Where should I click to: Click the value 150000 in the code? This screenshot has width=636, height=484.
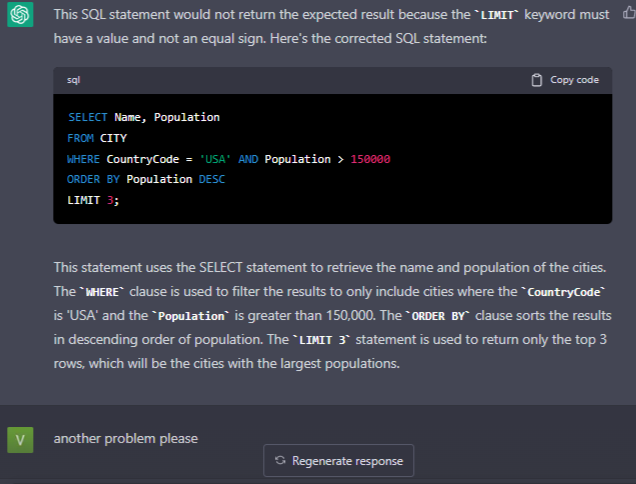click(x=370, y=159)
